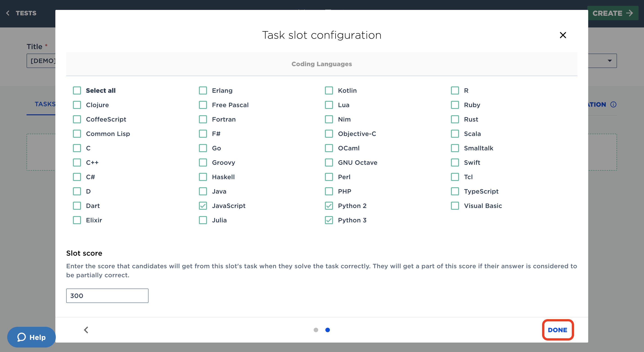644x352 pixels.
Task: Click the DONE button
Action: point(558,330)
